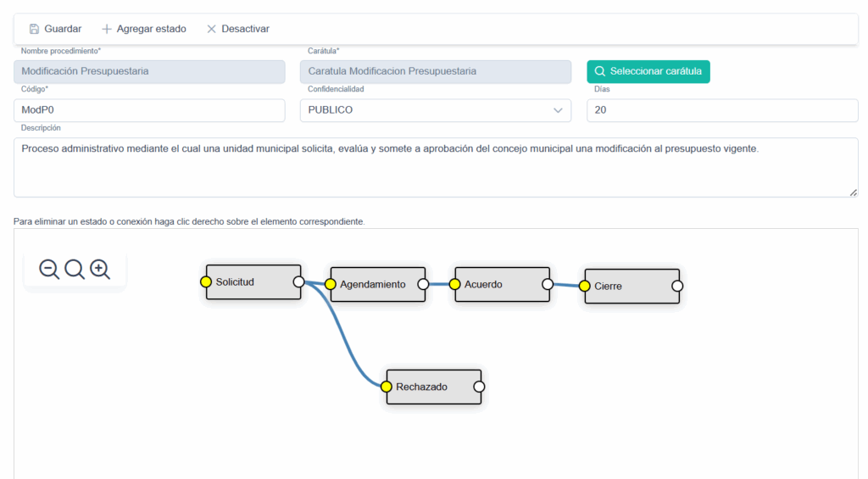Click the zoom out magnifier icon
868x479 pixels.
(49, 270)
